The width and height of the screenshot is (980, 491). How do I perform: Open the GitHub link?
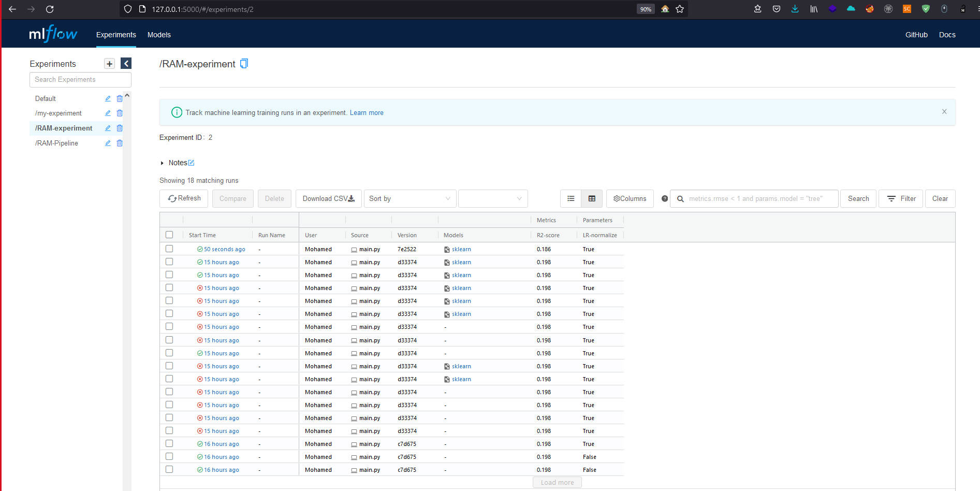click(x=916, y=35)
